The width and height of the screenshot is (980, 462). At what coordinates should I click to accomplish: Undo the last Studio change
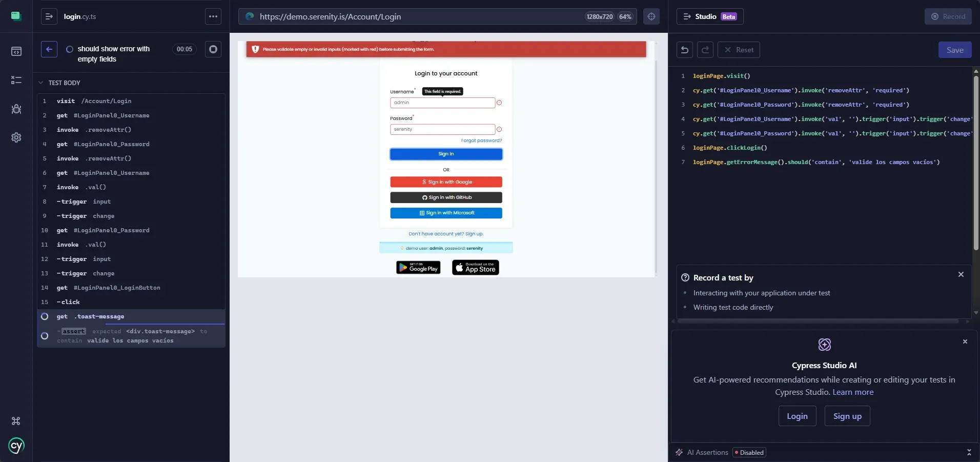click(x=685, y=50)
